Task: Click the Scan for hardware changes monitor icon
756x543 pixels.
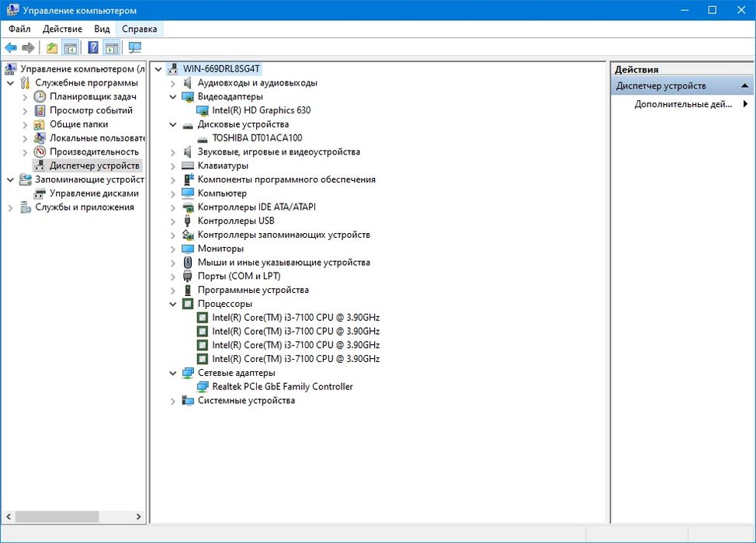Action: click(135, 48)
